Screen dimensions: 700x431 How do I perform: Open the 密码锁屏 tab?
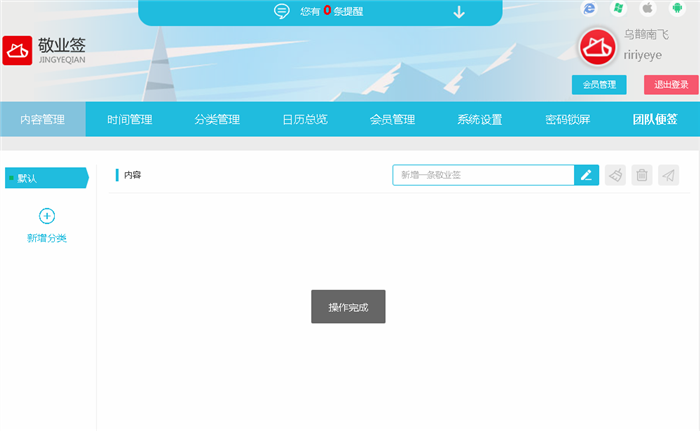567,119
